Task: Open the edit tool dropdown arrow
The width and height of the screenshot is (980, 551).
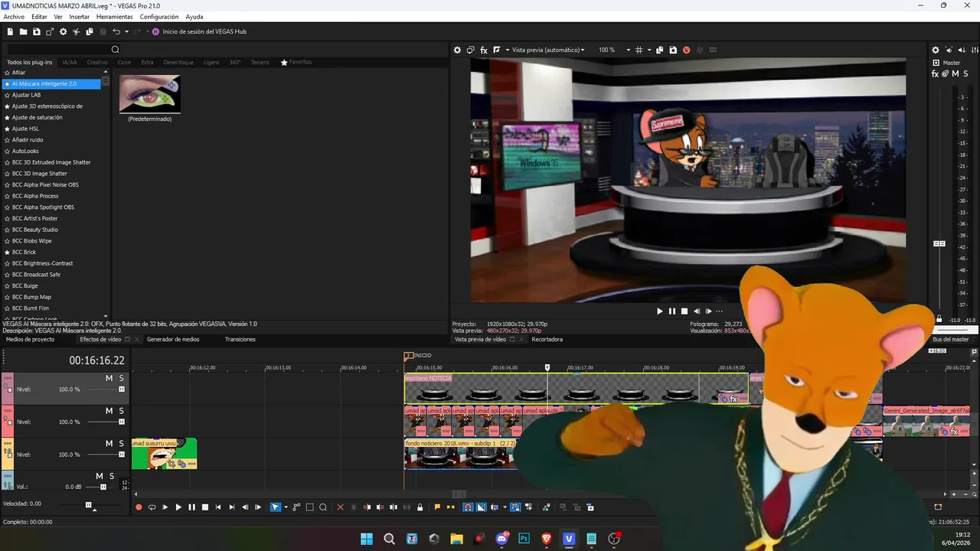Action: tap(286, 507)
